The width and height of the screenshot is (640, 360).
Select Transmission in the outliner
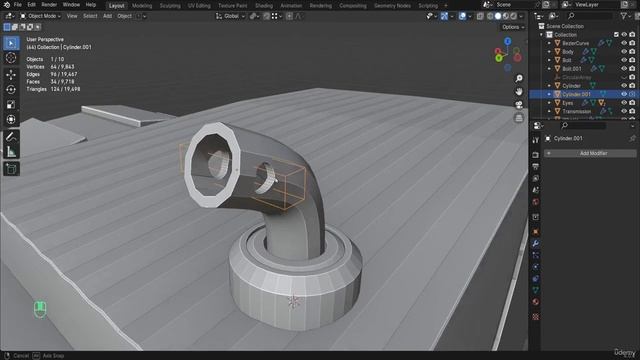(x=577, y=111)
